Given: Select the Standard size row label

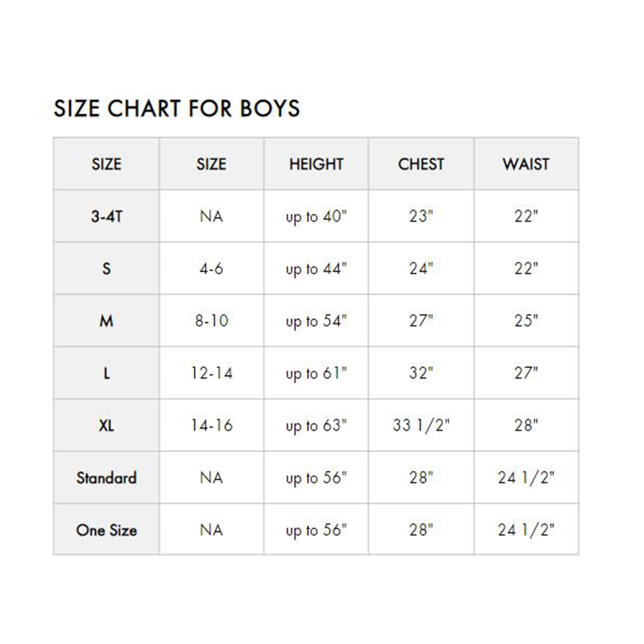Looking at the screenshot, I should 106,478.
